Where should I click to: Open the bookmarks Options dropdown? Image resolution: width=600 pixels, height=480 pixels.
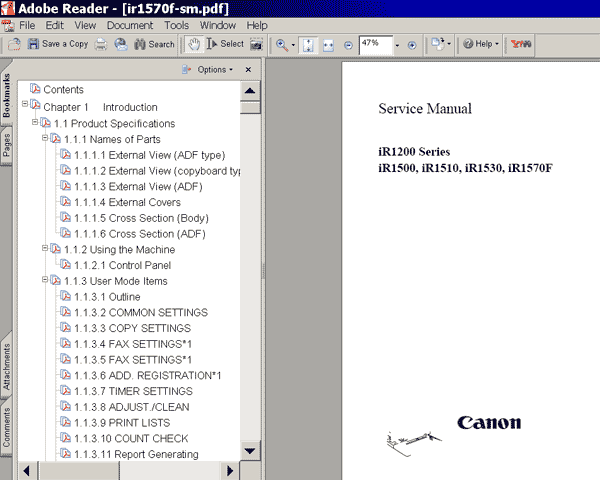(215, 70)
